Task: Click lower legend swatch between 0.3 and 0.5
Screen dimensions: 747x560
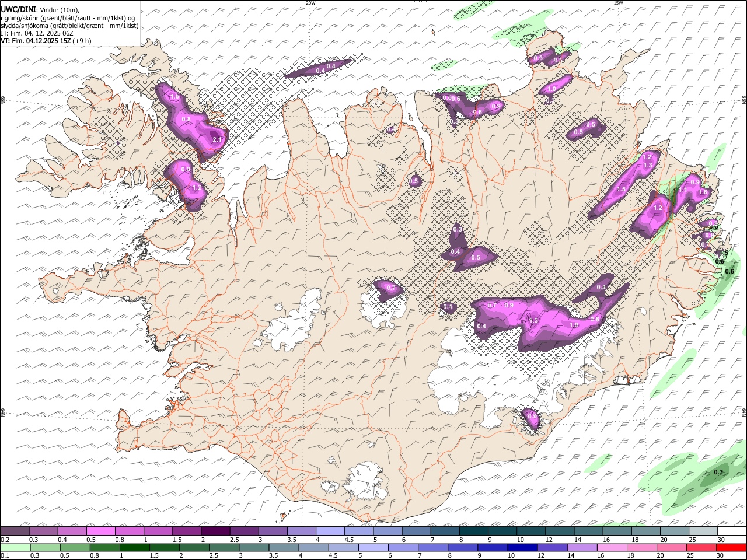Action: 46,547
